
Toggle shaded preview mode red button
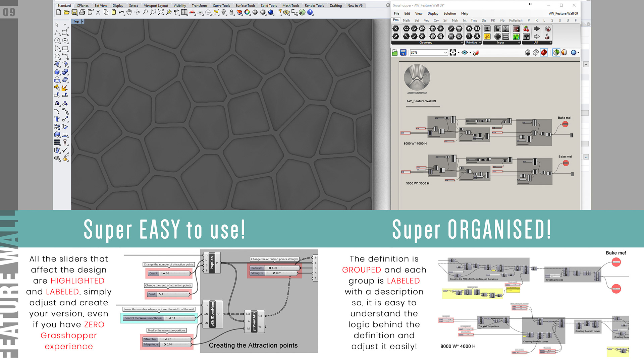click(x=544, y=53)
